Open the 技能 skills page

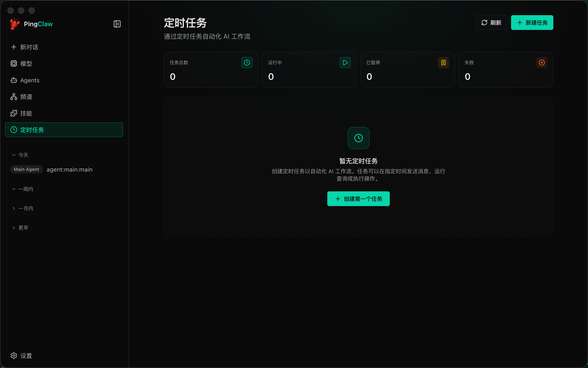pyautogui.click(x=64, y=113)
